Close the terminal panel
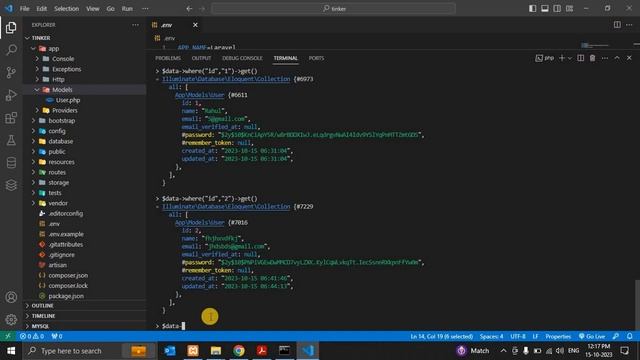The width and height of the screenshot is (640, 360). tap(629, 58)
